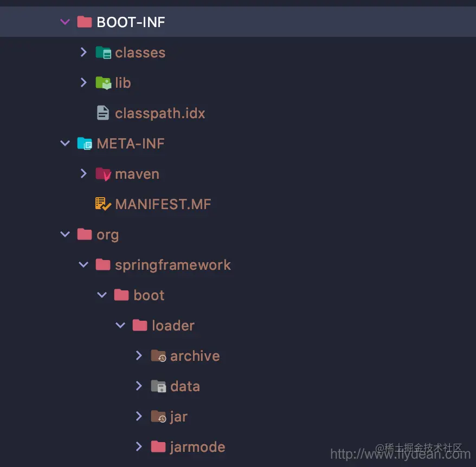Click the classes folder icon

[x=103, y=53]
